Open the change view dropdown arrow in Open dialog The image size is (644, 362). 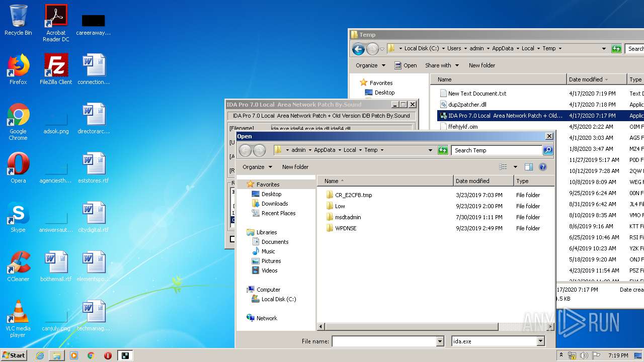coord(515,167)
